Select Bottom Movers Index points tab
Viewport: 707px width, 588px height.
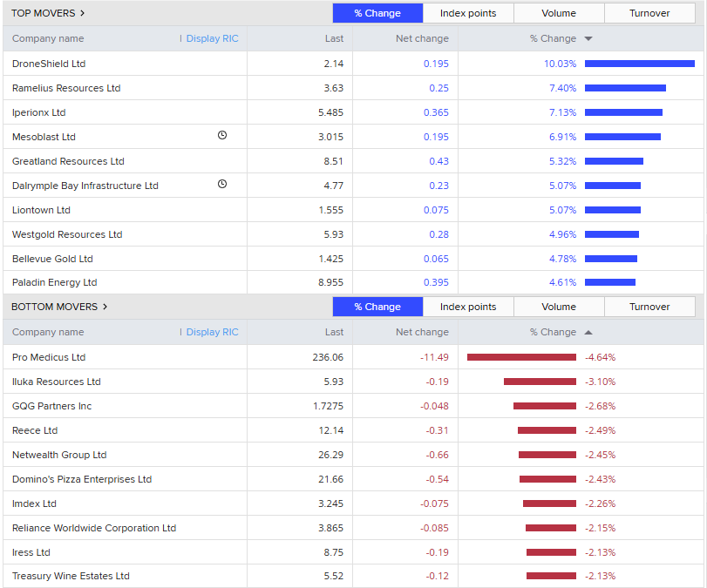[468, 307]
